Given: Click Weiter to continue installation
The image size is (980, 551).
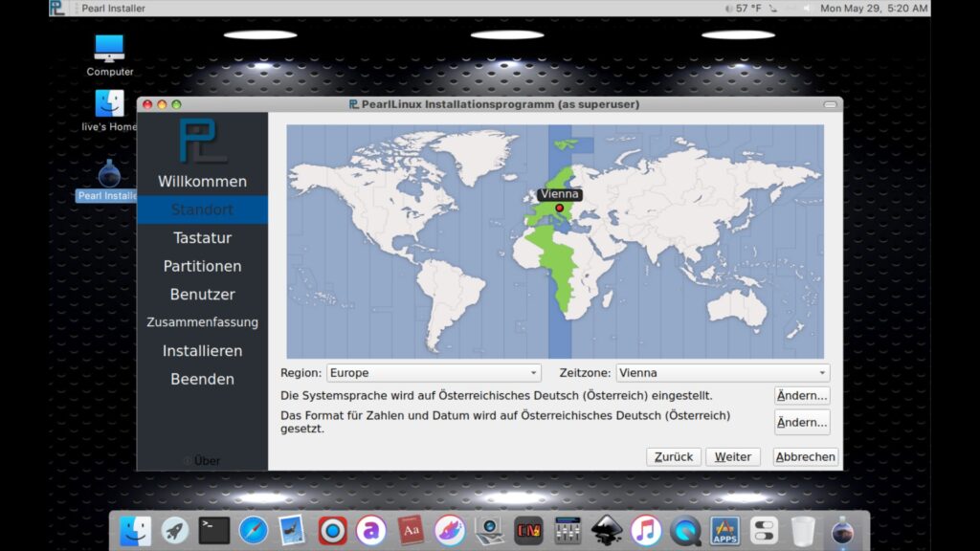Looking at the screenshot, I should 732,456.
